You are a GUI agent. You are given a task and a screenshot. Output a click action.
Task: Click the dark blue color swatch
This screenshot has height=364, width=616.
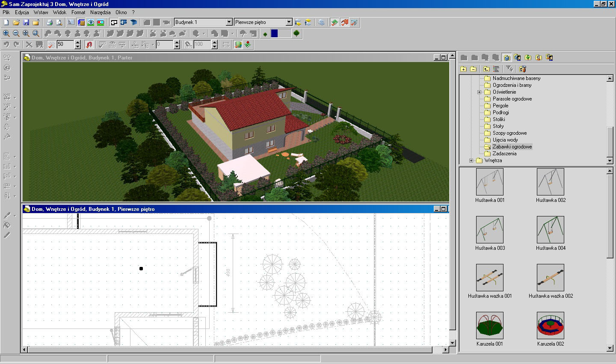[275, 33]
